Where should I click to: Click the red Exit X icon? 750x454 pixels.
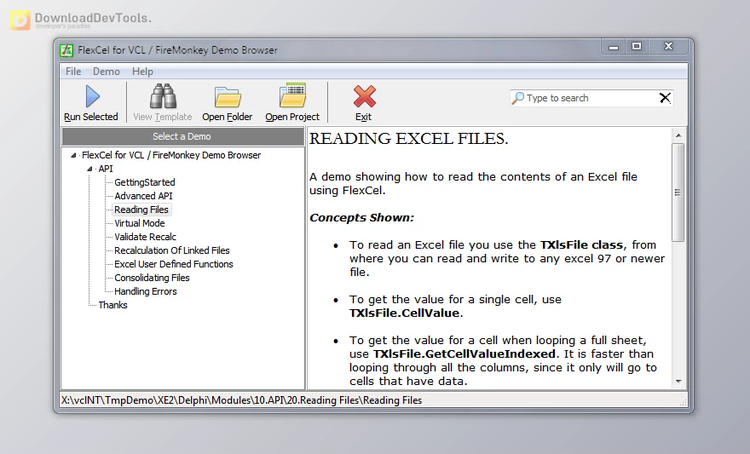364,96
